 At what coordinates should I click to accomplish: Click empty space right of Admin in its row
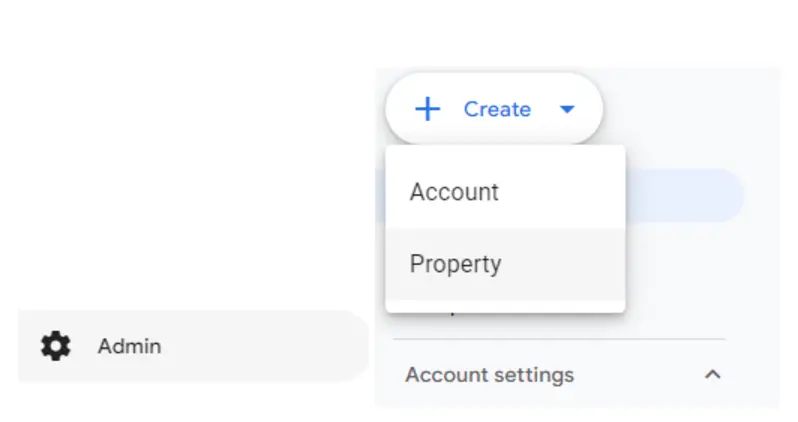pos(265,346)
